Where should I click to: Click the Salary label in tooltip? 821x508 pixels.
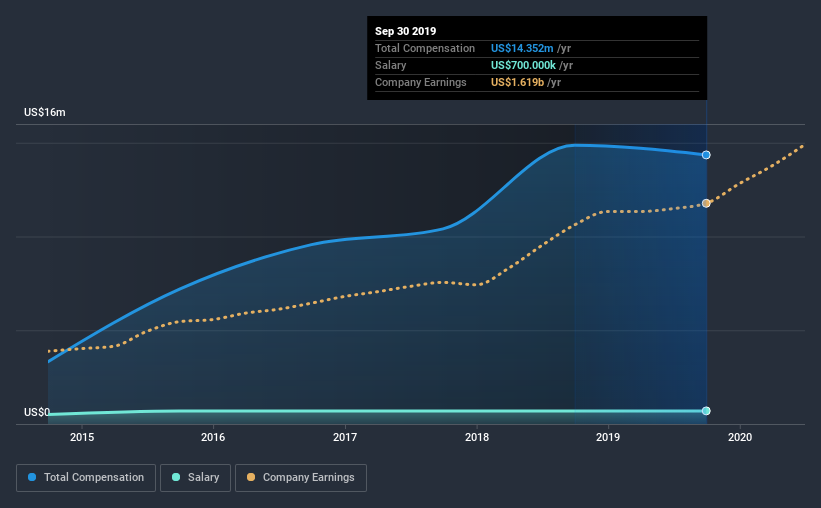click(391, 65)
